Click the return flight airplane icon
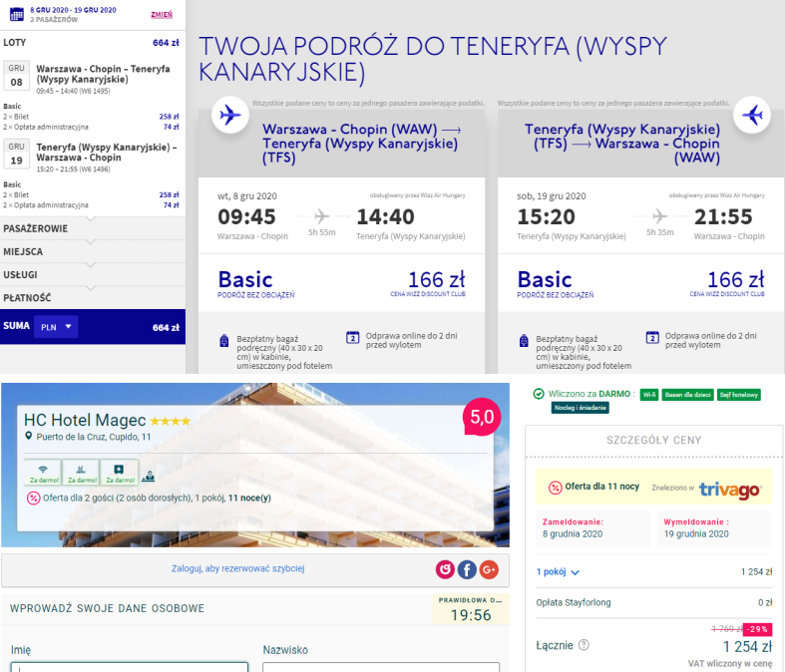Viewport: 785px width, 672px height. point(752,115)
